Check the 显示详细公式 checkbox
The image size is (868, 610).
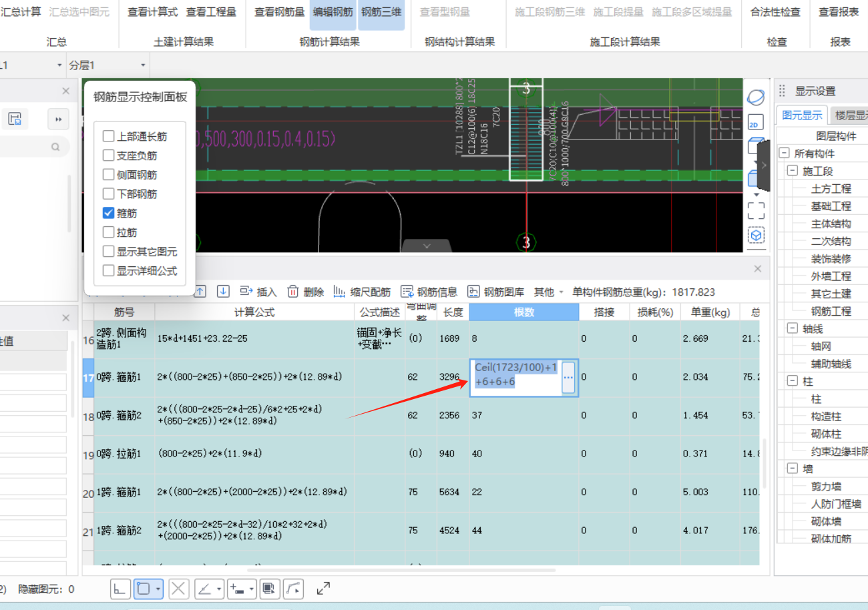click(108, 271)
